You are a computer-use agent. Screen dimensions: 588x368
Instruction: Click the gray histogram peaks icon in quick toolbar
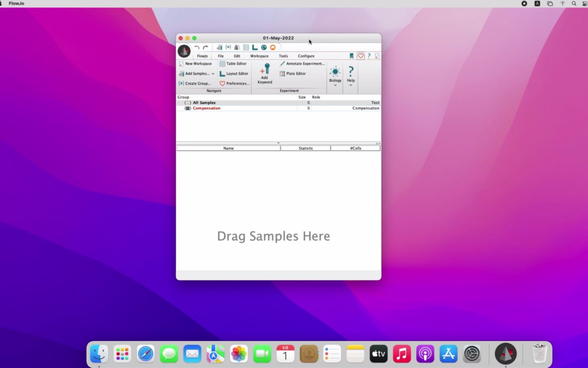(237, 47)
